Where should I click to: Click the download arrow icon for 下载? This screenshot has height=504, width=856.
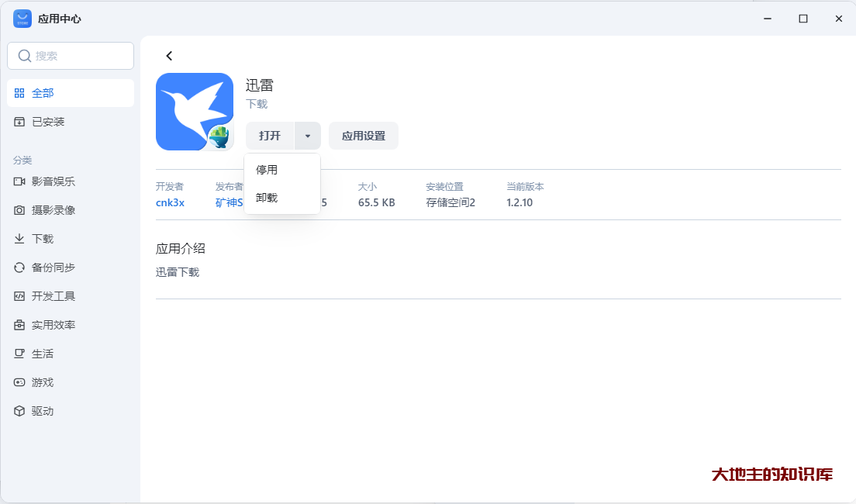pos(19,239)
